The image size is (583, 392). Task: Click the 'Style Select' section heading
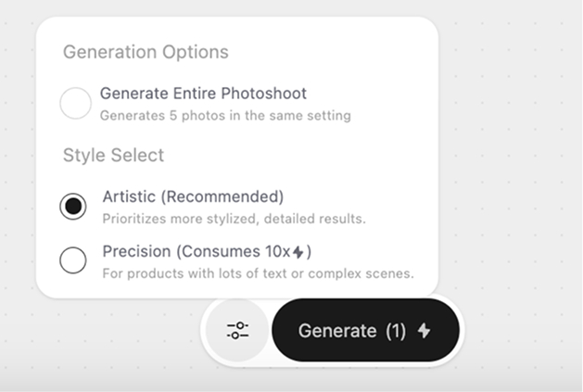113,155
